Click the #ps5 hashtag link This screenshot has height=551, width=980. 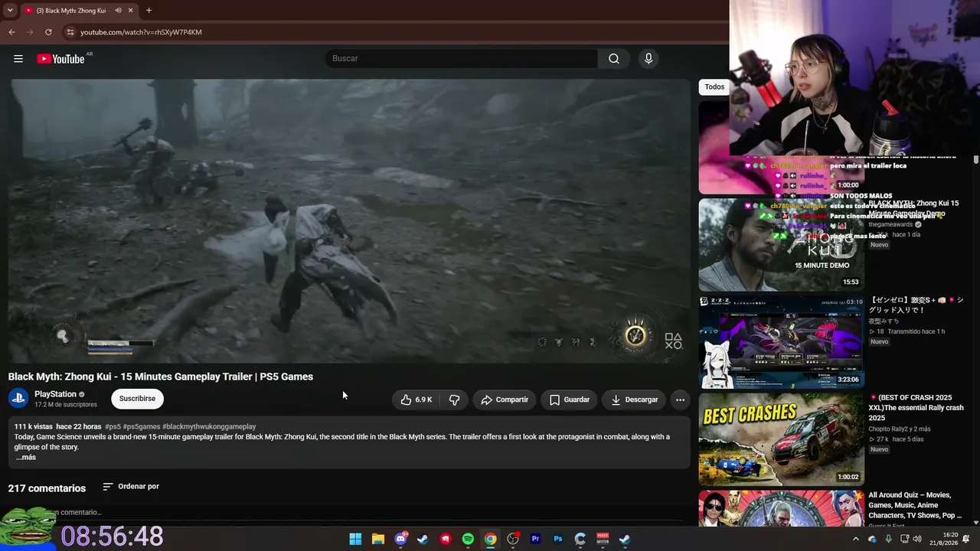[113, 426]
